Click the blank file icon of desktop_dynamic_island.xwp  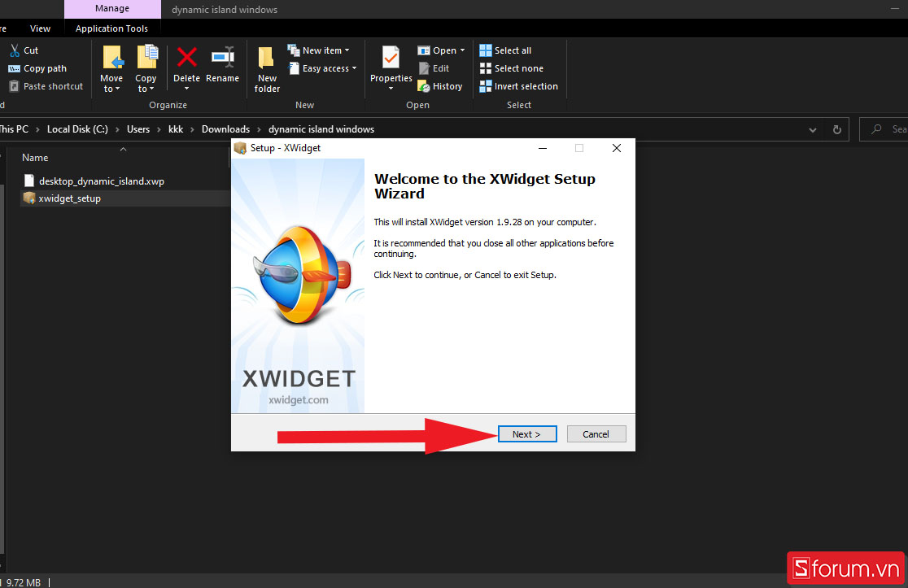pos(29,181)
